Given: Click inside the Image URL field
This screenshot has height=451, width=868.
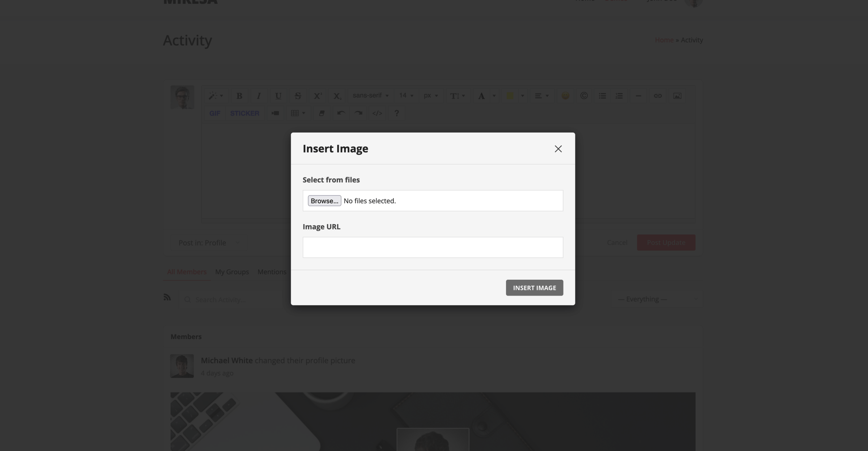Looking at the screenshot, I should (x=433, y=247).
